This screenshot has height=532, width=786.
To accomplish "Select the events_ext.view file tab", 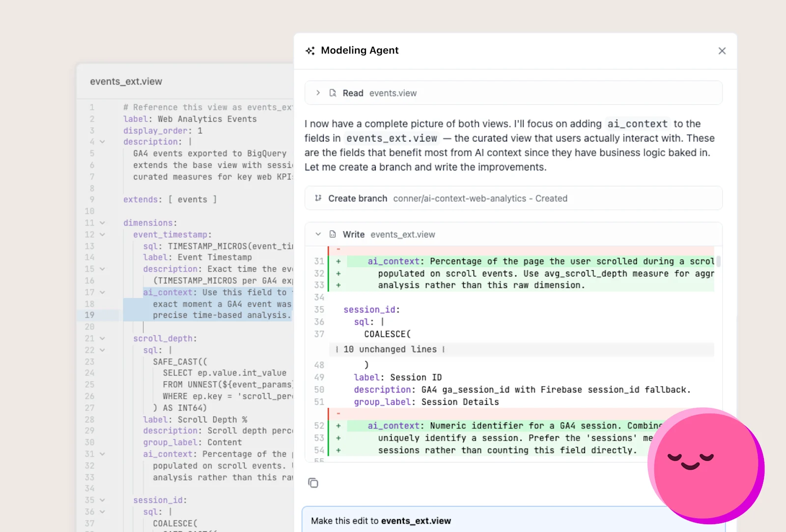I will coord(126,82).
